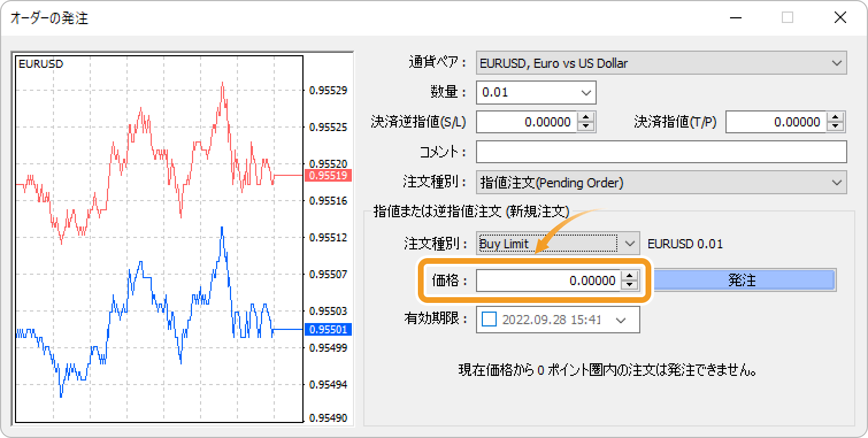
Task: Click the EURUSD chart title
Action: 41,64
